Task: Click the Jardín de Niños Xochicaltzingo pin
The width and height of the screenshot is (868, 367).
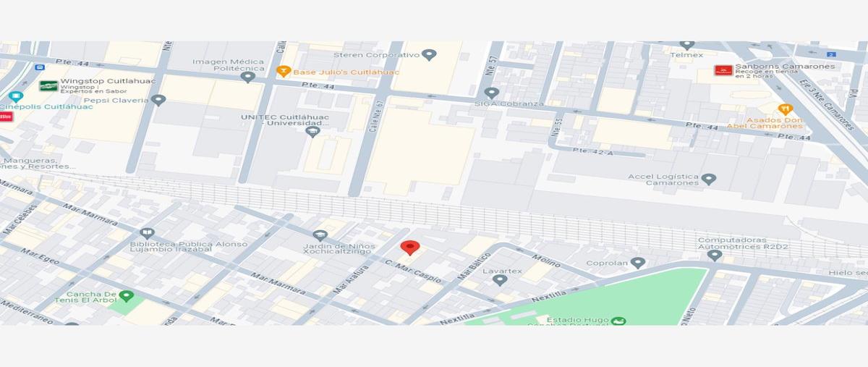Action: (320, 236)
